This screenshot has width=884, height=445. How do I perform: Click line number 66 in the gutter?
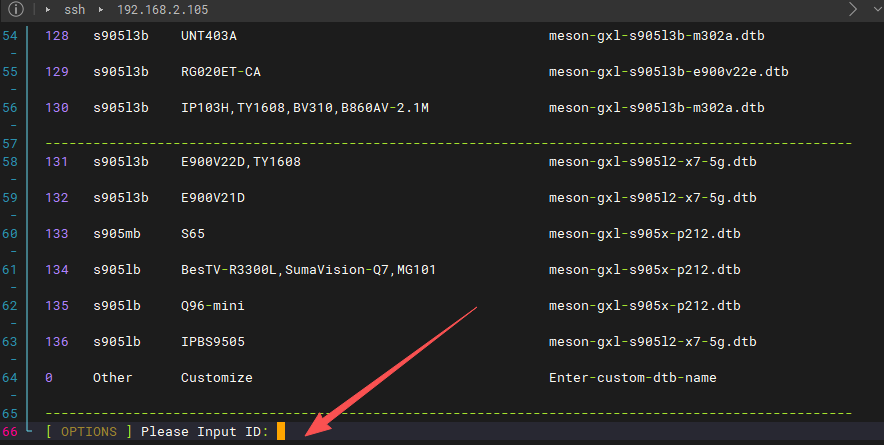[x=11, y=432]
